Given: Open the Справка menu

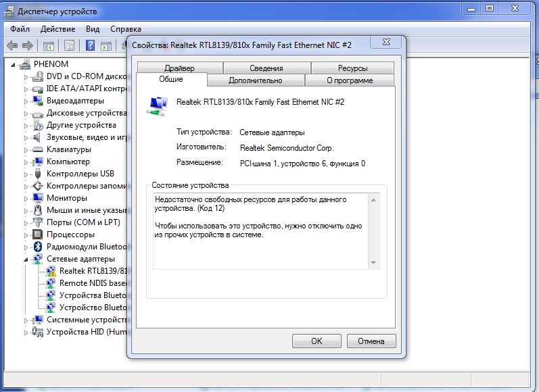Looking at the screenshot, I should click(x=126, y=29).
